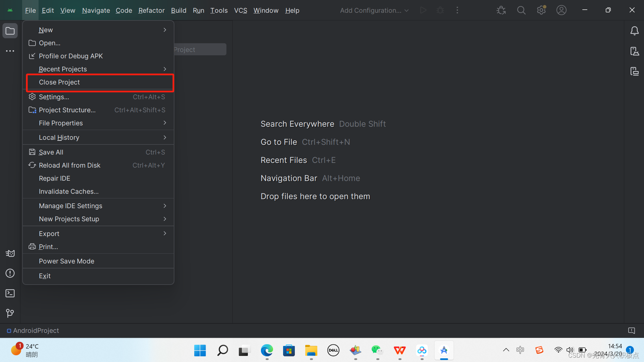
Task: Open the Version Control git icon
Action: pos(10,313)
